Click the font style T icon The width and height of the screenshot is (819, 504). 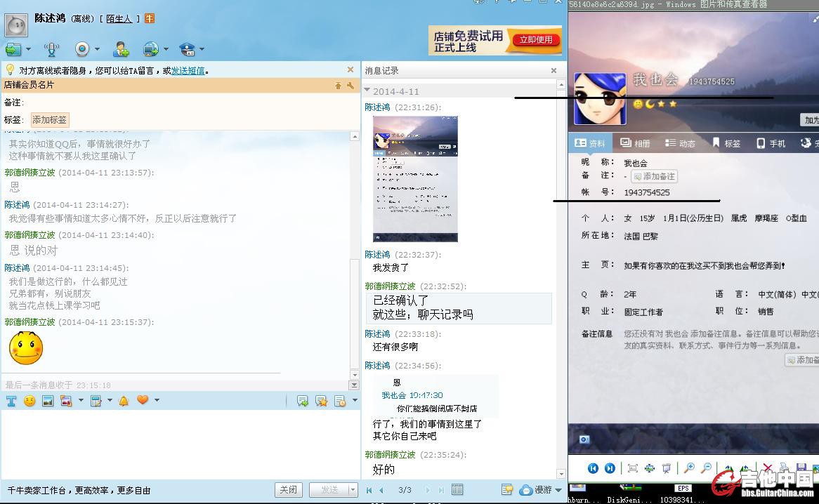pyautogui.click(x=11, y=401)
